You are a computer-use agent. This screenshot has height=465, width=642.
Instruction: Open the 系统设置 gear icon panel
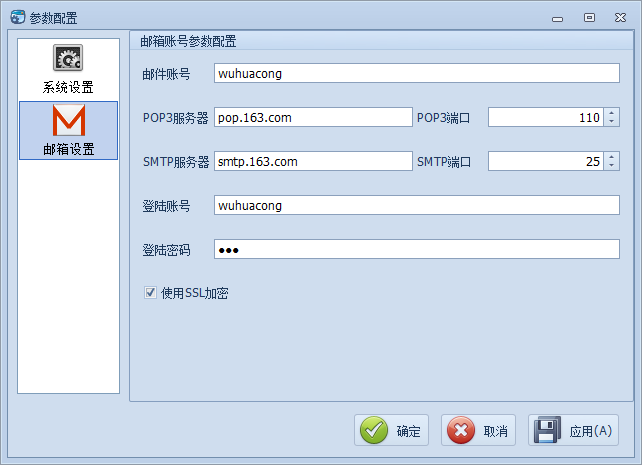coord(68,70)
